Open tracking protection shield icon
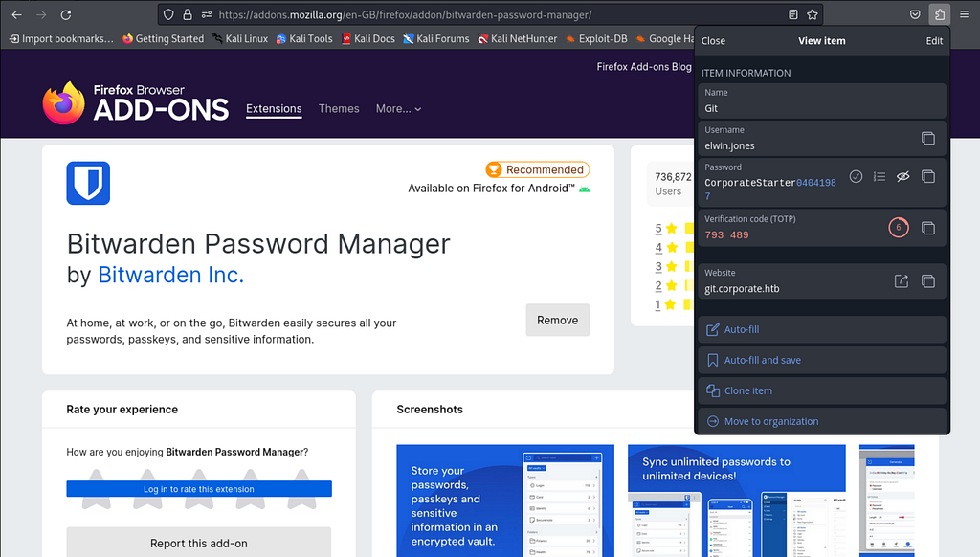This screenshot has height=557, width=980. click(168, 14)
